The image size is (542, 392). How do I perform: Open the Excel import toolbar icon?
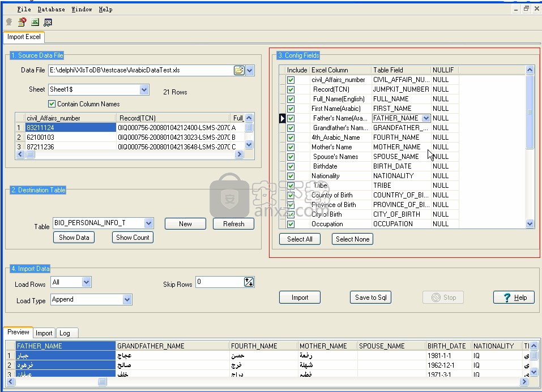tap(35, 23)
